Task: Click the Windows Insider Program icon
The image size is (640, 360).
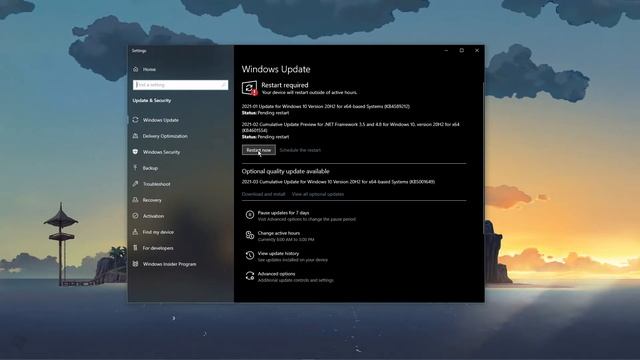Action: click(136, 264)
